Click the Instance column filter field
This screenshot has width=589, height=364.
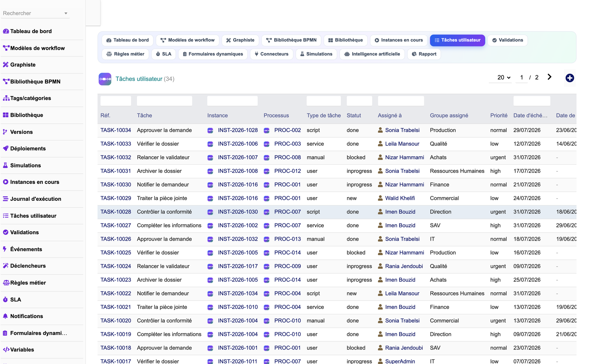coord(232,101)
